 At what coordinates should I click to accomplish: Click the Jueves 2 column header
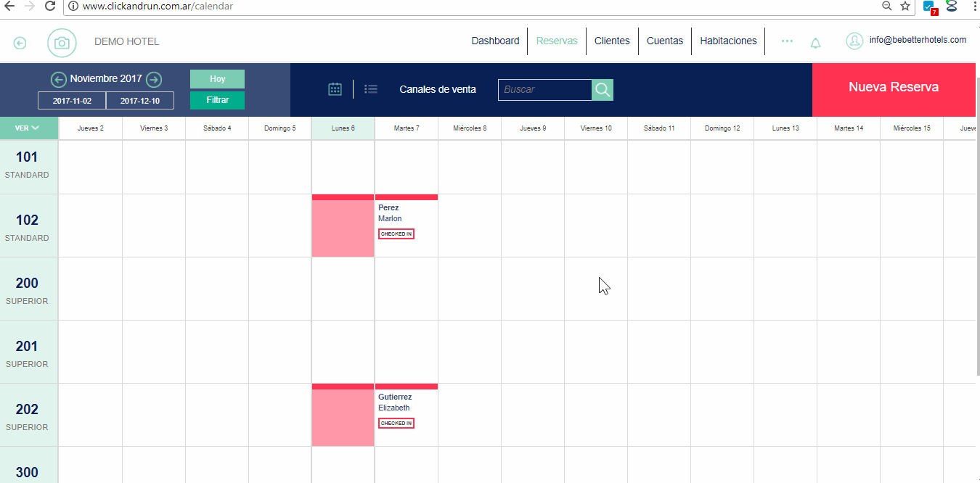pyautogui.click(x=90, y=128)
